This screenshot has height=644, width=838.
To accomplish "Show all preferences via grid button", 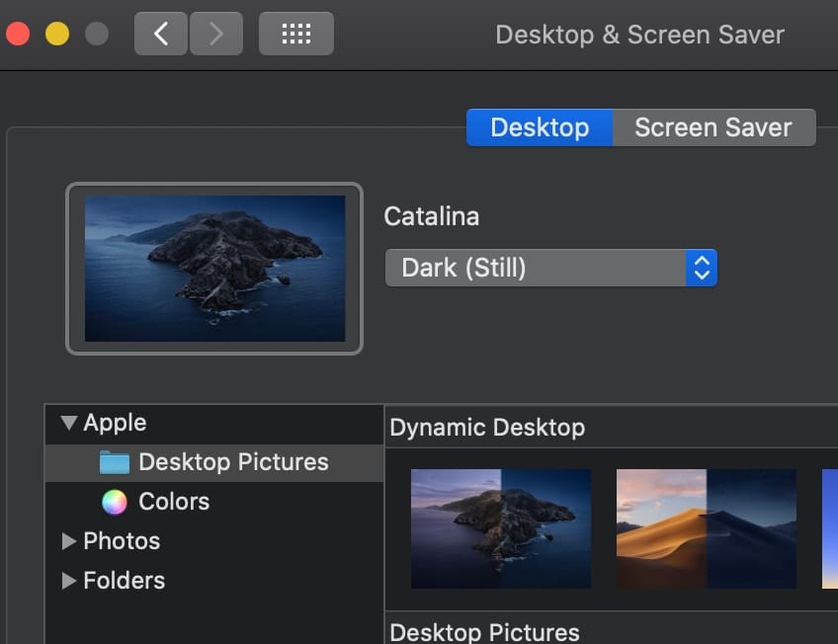I will (x=295, y=35).
